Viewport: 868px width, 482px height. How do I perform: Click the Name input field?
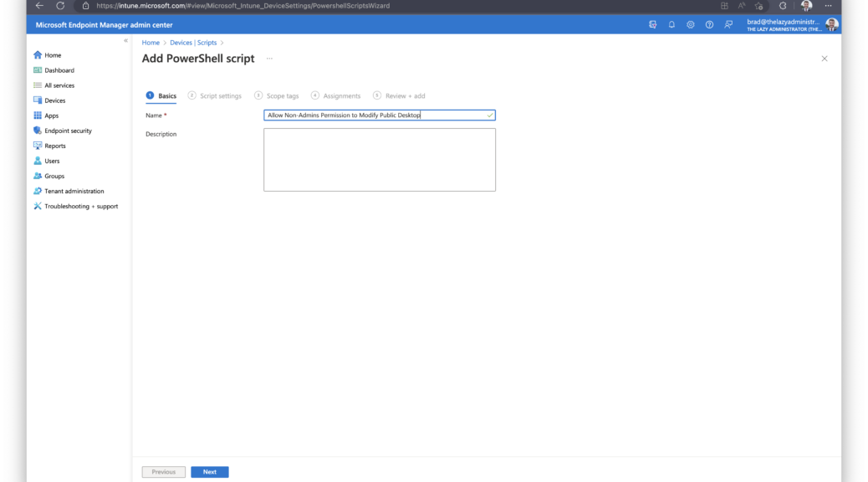[379, 115]
